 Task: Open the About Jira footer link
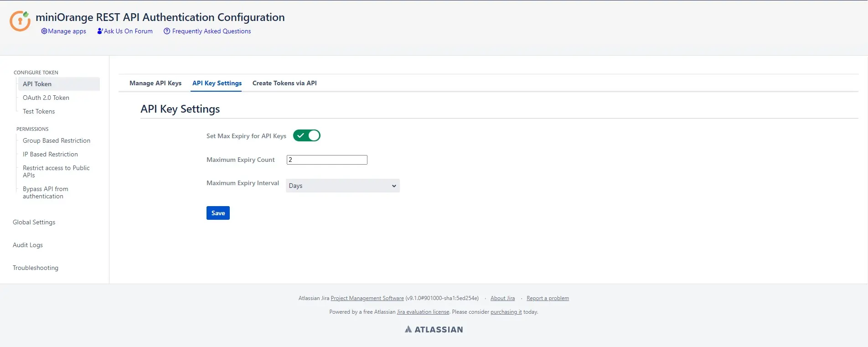(502, 298)
